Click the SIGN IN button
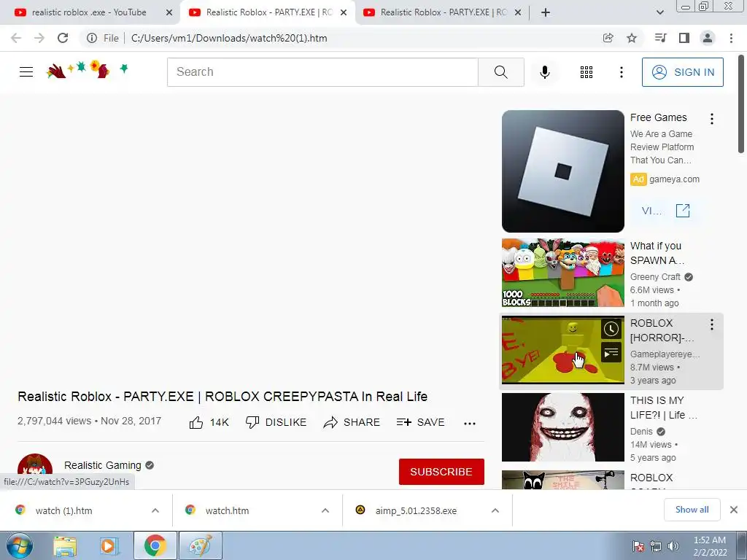The height and width of the screenshot is (560, 747). click(683, 72)
